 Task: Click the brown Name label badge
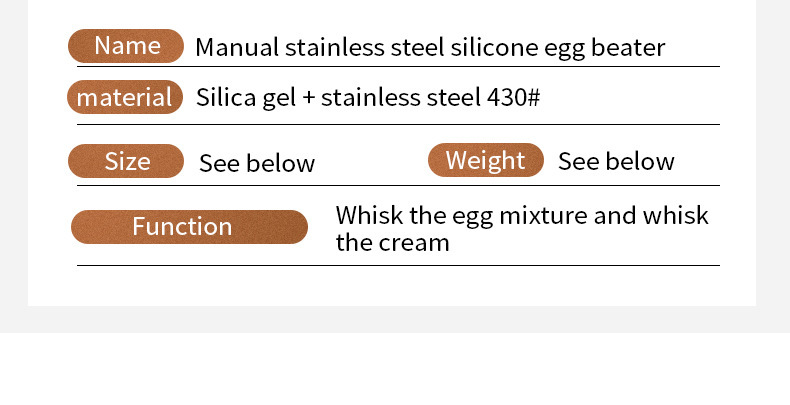tap(126, 46)
